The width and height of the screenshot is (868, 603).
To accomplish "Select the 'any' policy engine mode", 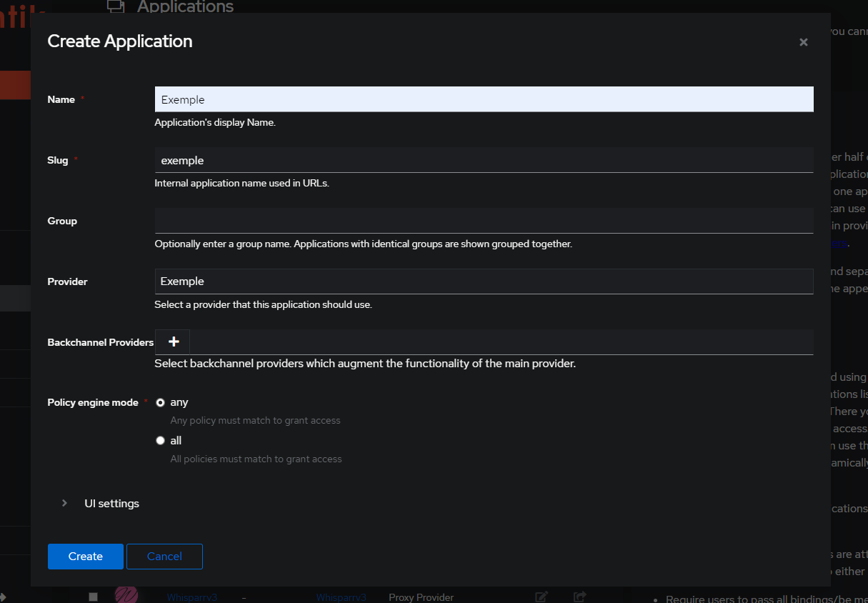I will click(x=160, y=403).
